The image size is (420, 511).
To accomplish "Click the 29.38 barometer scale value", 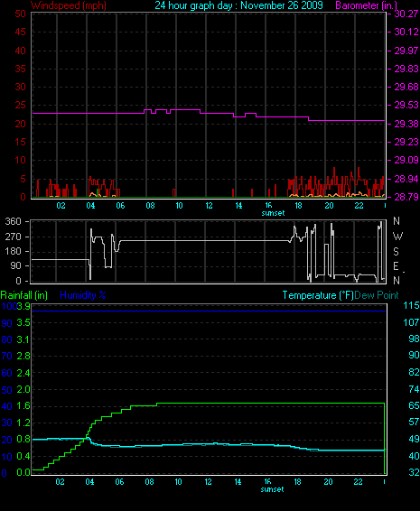I will [x=406, y=124].
